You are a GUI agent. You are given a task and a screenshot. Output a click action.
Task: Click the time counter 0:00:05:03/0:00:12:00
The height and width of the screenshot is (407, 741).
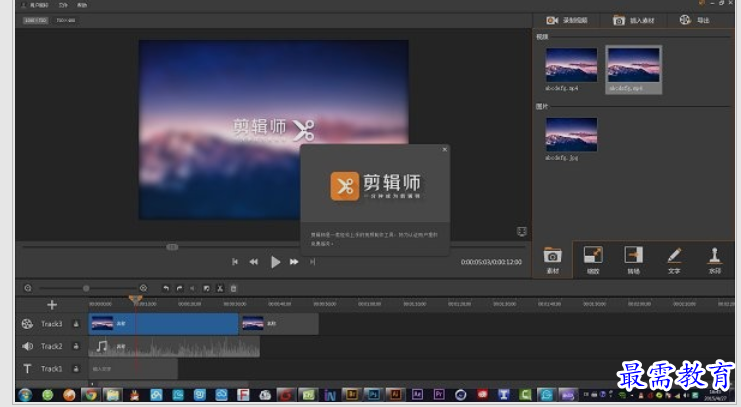[x=491, y=262]
